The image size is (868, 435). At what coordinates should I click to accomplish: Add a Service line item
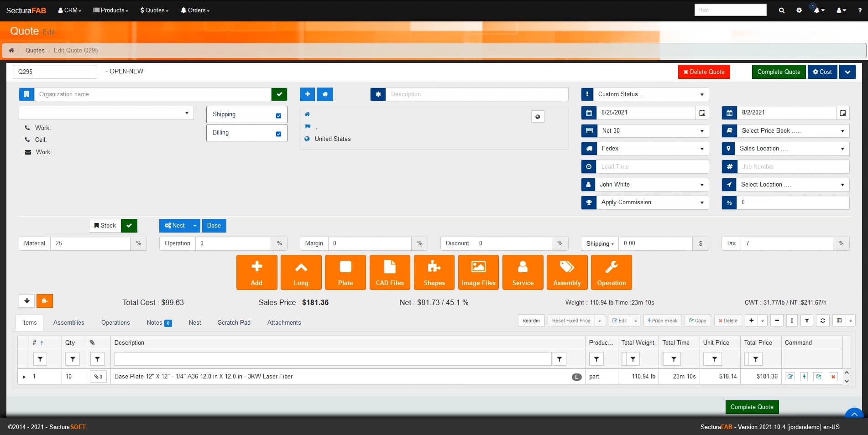tap(523, 272)
